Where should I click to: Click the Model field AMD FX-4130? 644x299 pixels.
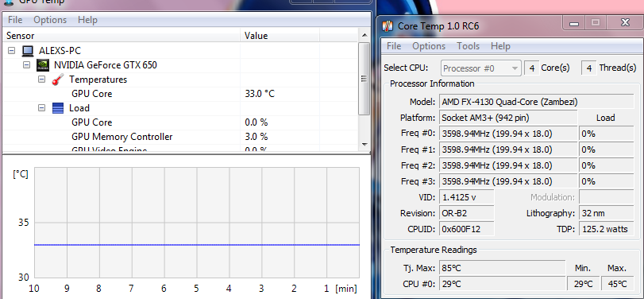(536, 102)
